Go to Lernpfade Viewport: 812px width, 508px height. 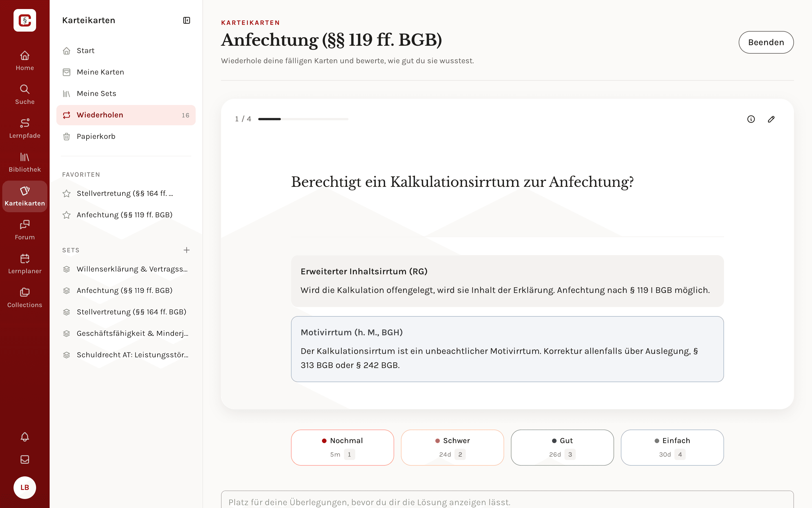(25, 128)
